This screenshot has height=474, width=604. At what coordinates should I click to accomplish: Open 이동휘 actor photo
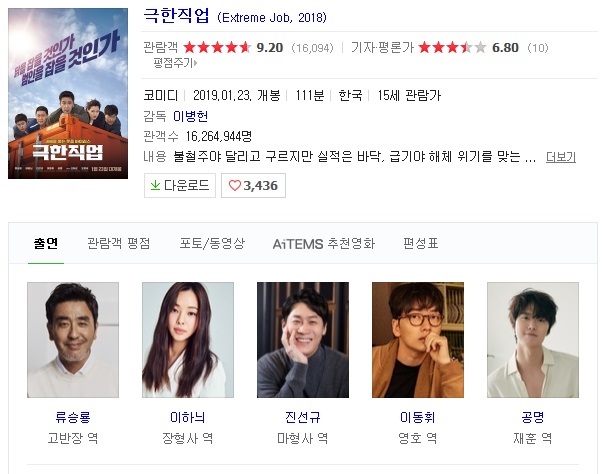pos(418,340)
